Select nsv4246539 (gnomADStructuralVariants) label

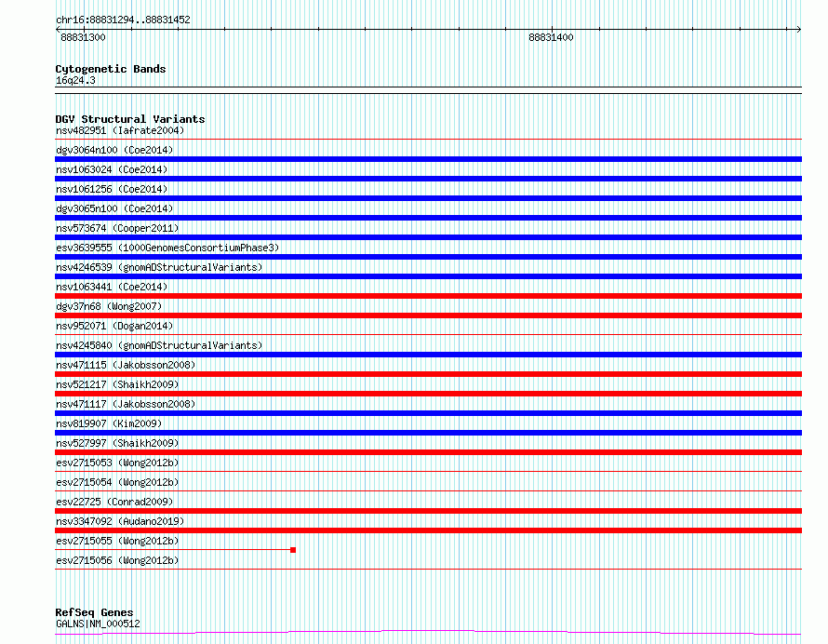tap(159, 267)
